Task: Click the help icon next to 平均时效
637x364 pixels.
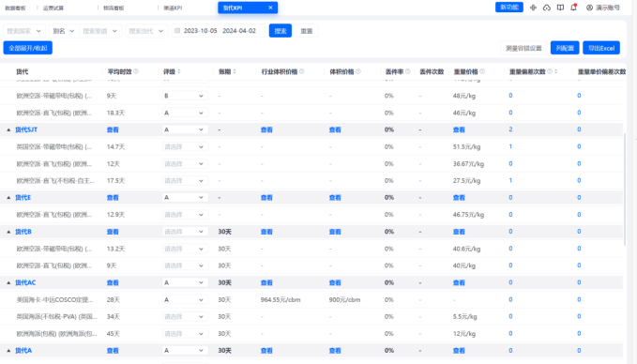Action: point(136,71)
